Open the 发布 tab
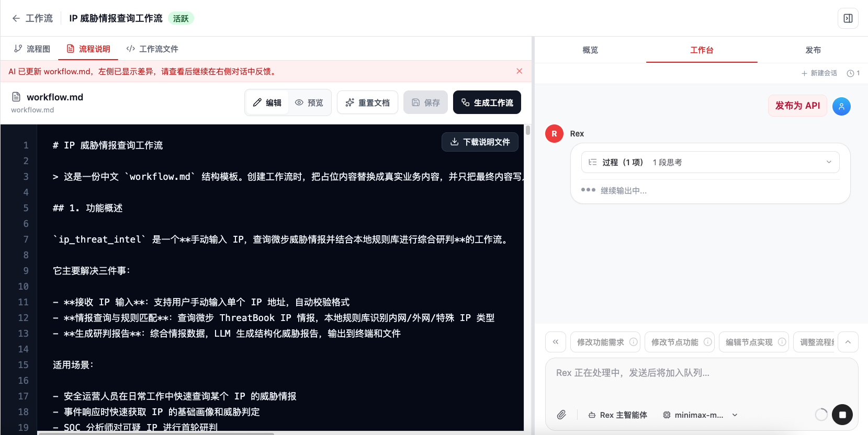Viewport: 868px width, 435px height. coord(813,50)
